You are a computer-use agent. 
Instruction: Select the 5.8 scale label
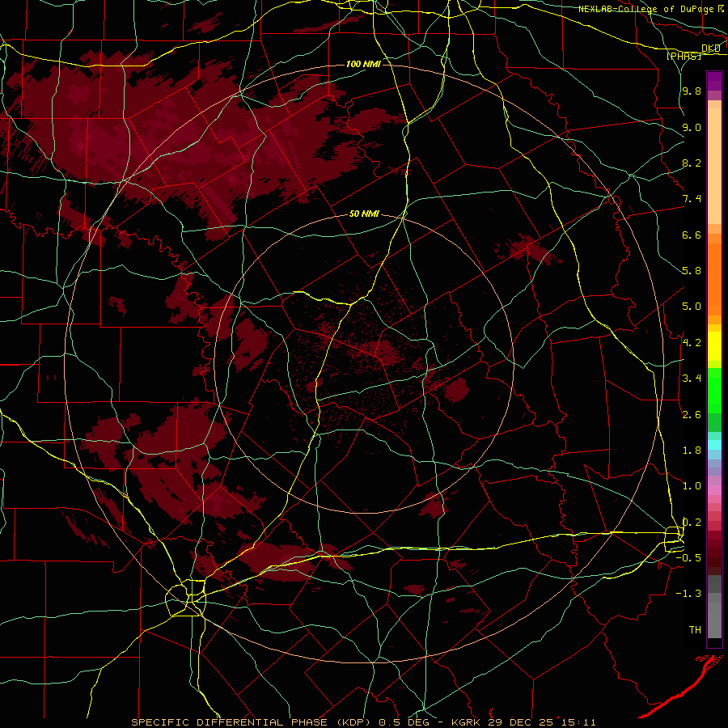(692, 271)
